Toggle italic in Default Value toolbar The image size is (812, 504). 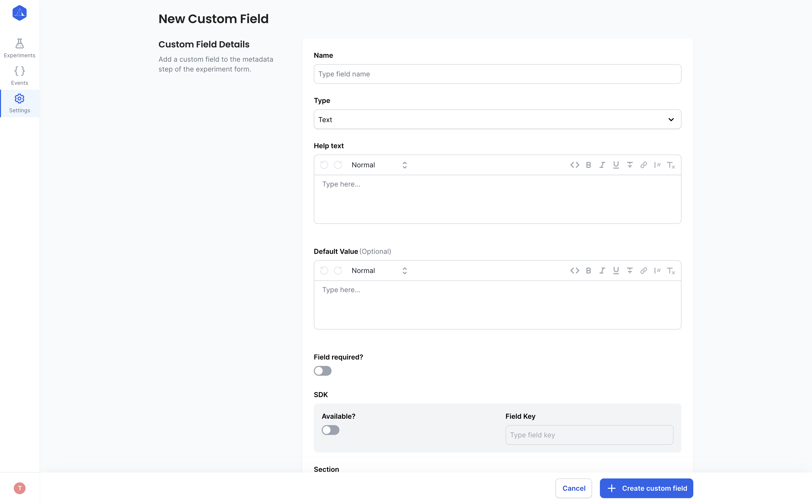[602, 271]
